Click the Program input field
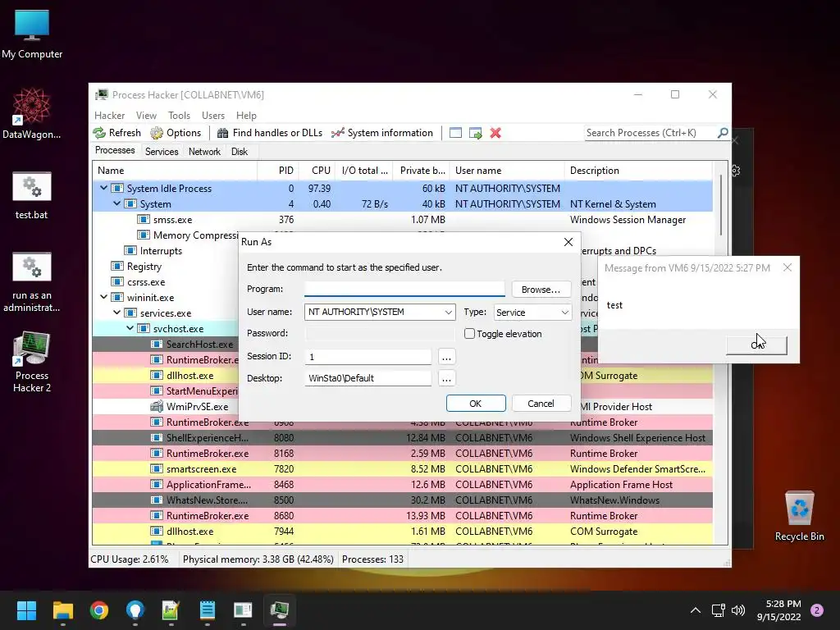This screenshot has width=840, height=630. point(404,289)
